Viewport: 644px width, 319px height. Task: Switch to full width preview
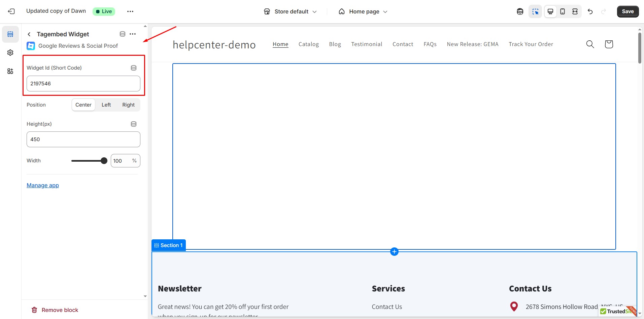(575, 11)
